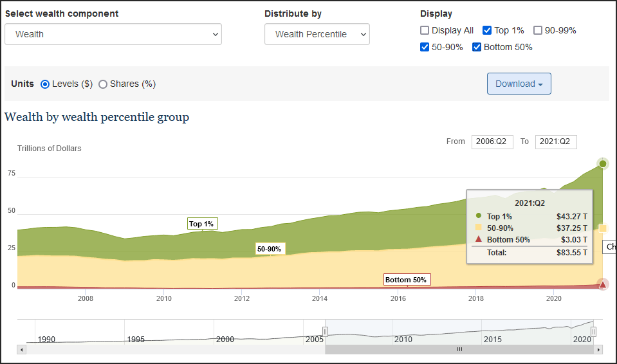The height and width of the screenshot is (364, 617).
Task: Check the 90-99% checkbox
Action: (538, 30)
